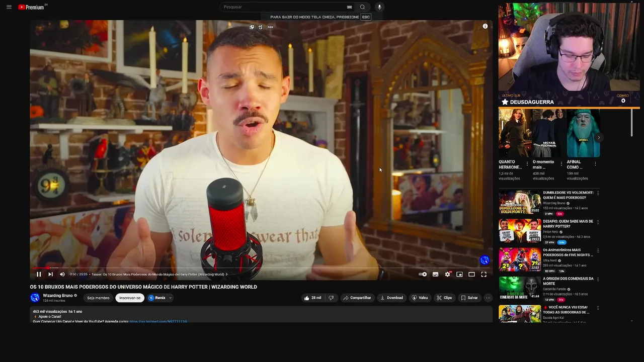
Task: Click the Salvar save button
Action: (x=469, y=298)
